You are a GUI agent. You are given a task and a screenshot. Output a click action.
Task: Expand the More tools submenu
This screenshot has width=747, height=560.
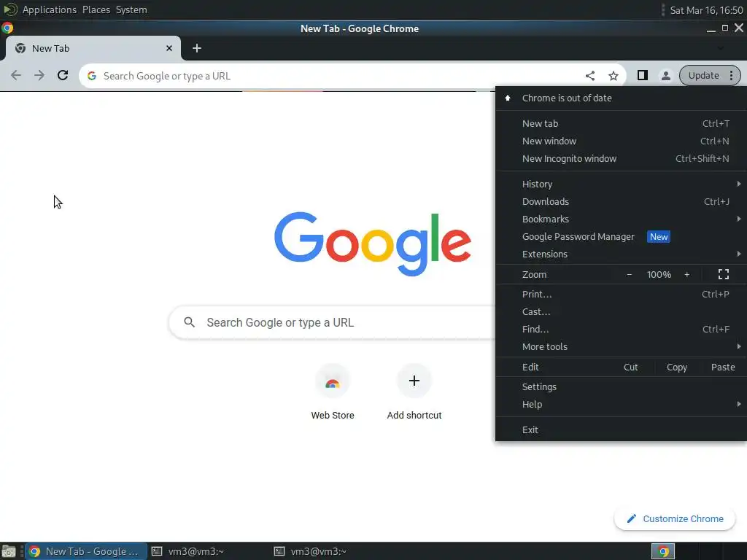[622, 346]
